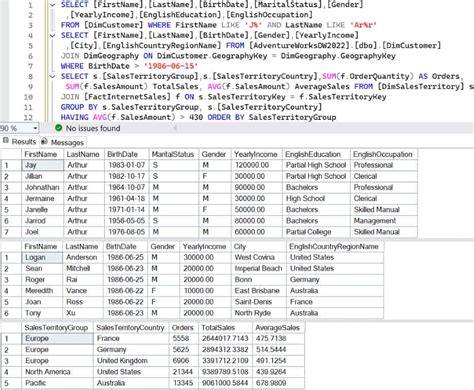
Task: Collapse the SELECT statement on line 8
Action: [52, 76]
